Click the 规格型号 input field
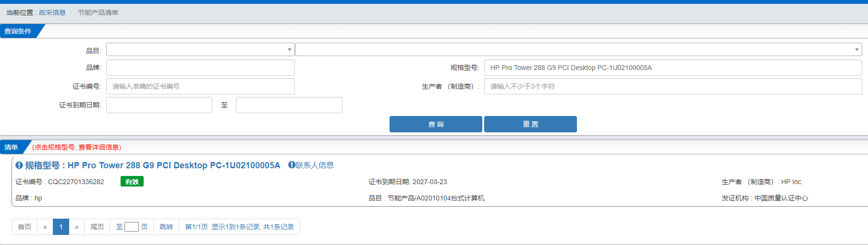 click(673, 68)
